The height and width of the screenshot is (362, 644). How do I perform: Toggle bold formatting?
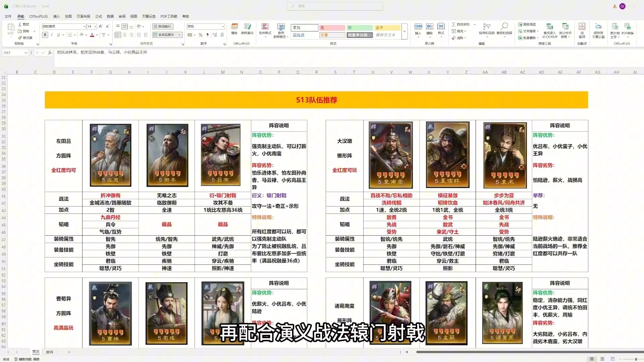coord(45,35)
